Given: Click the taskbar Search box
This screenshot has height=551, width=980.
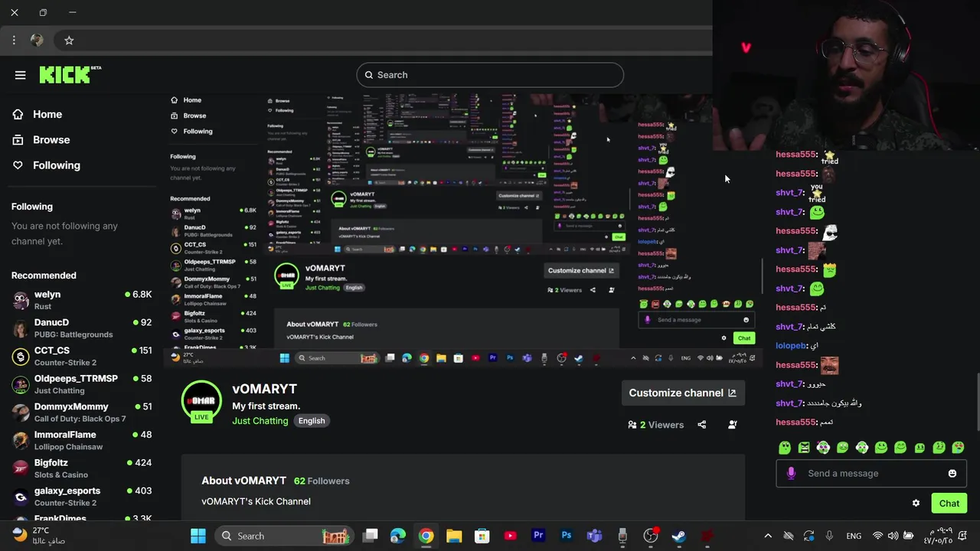Looking at the screenshot, I should pyautogui.click(x=285, y=536).
